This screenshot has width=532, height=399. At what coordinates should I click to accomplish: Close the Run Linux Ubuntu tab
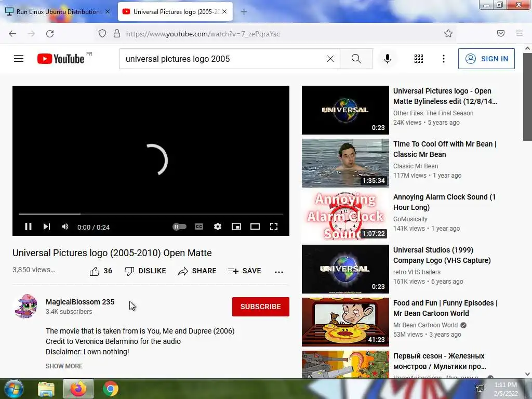coord(108,11)
